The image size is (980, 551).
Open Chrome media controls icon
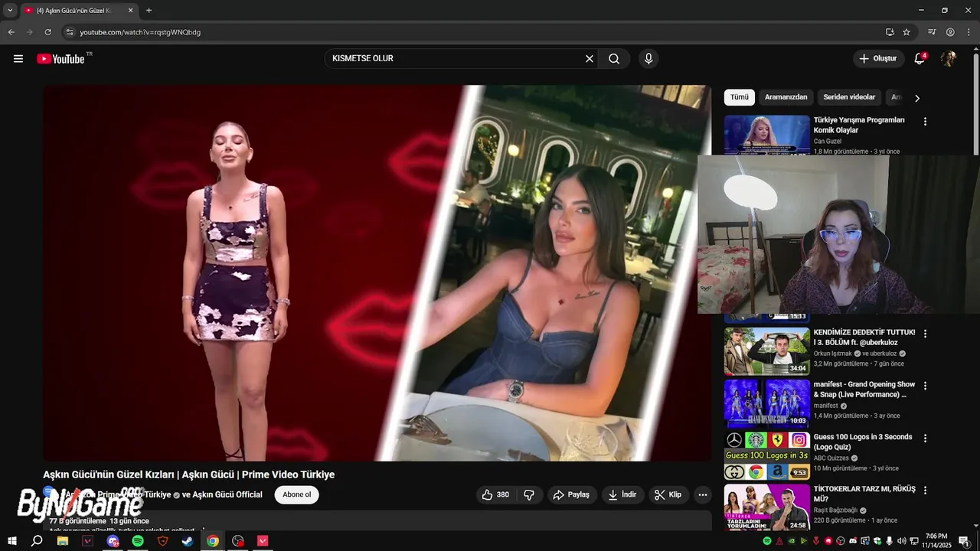(932, 32)
